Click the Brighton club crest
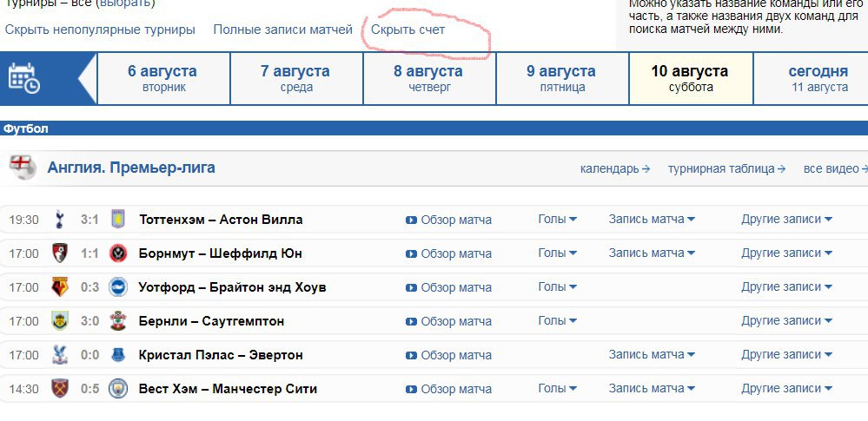The width and height of the screenshot is (868, 421). coord(118,287)
